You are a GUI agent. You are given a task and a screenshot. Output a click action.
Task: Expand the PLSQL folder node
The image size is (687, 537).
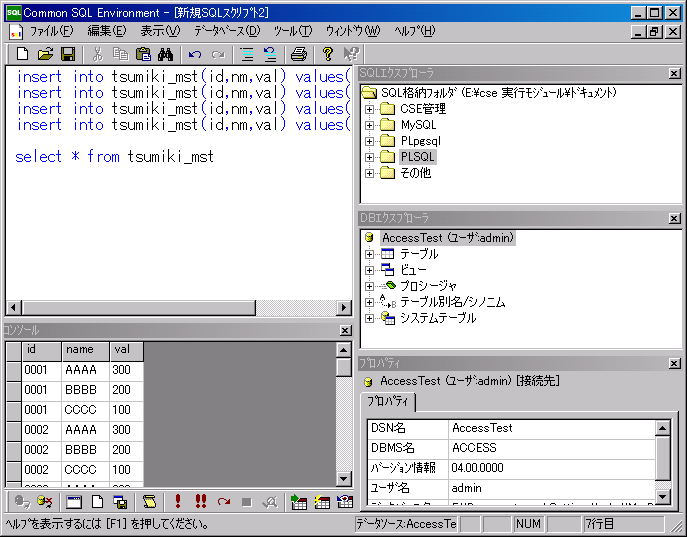pos(369,157)
